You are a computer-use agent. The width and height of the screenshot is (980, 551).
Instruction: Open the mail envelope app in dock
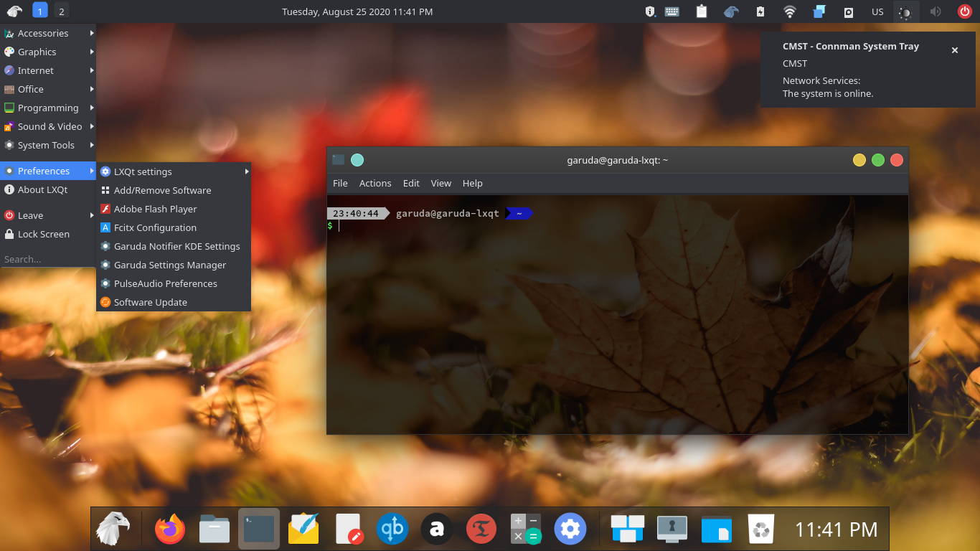point(303,529)
